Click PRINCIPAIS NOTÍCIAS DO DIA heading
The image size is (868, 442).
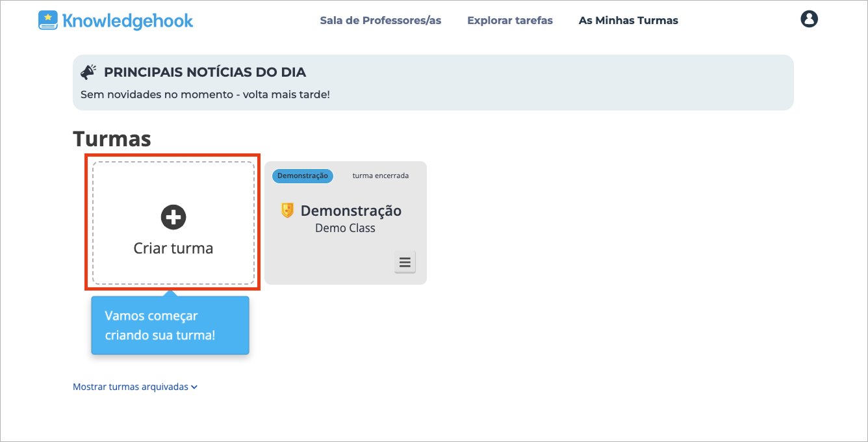click(x=205, y=72)
